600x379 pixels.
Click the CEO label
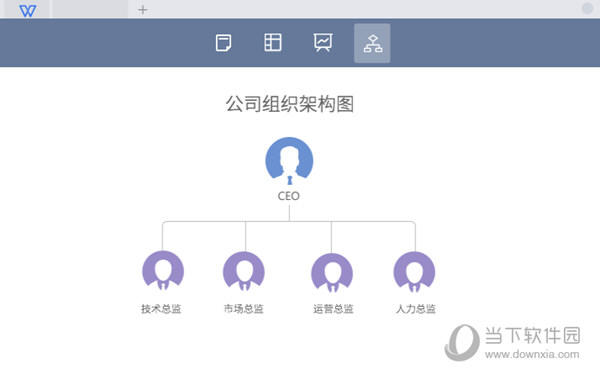[x=289, y=196]
